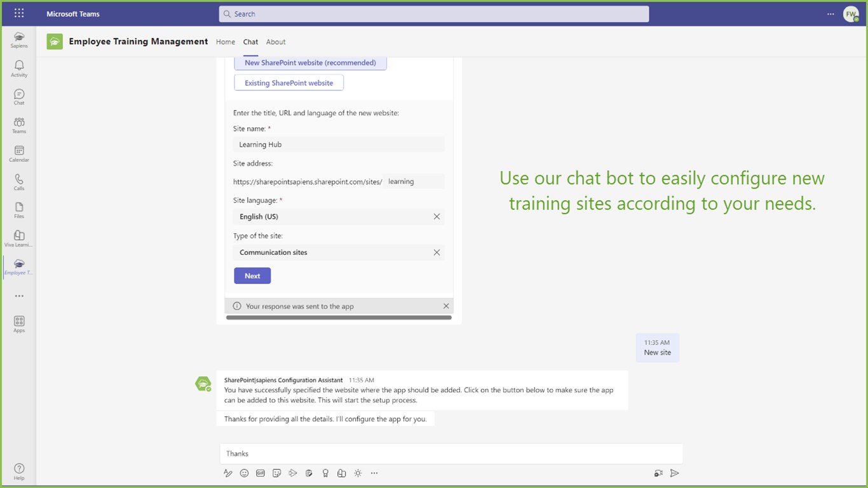Switch to About tab

276,42
